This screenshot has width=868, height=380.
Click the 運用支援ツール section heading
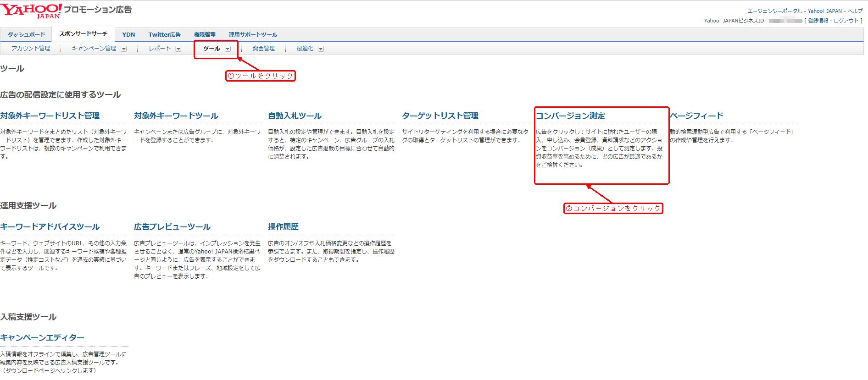pyautogui.click(x=28, y=206)
